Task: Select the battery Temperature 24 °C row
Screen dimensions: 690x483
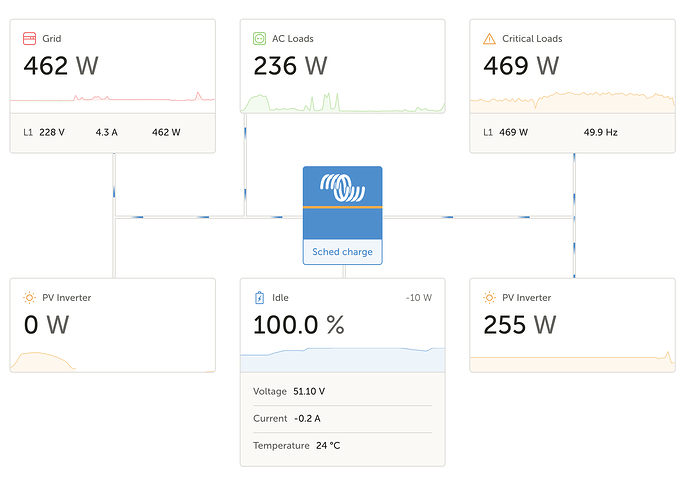Action: (x=342, y=445)
